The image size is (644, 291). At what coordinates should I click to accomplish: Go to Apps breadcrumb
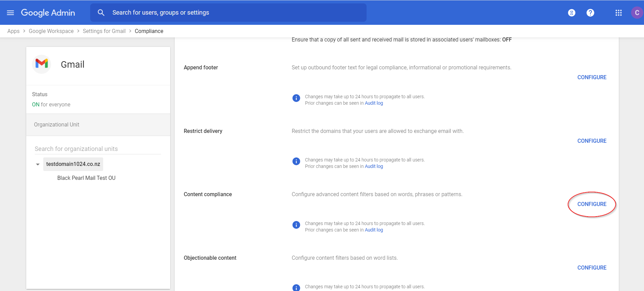tap(13, 31)
